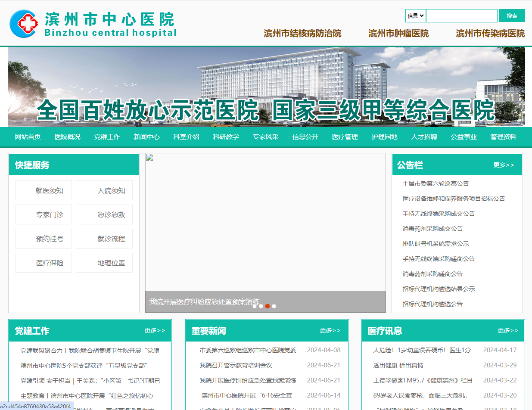Click the second carousel slide dot
Image resolution: width=532 pixels, height=410 pixels.
tap(261, 306)
